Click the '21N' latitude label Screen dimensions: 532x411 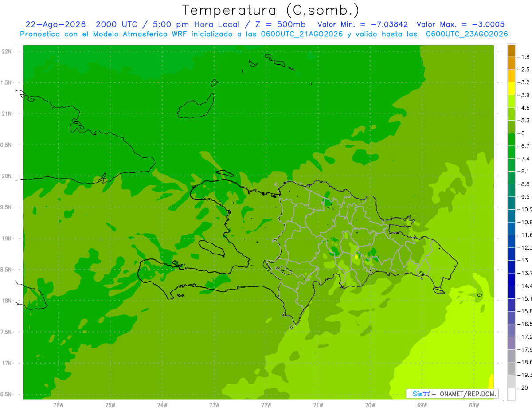click(7, 114)
